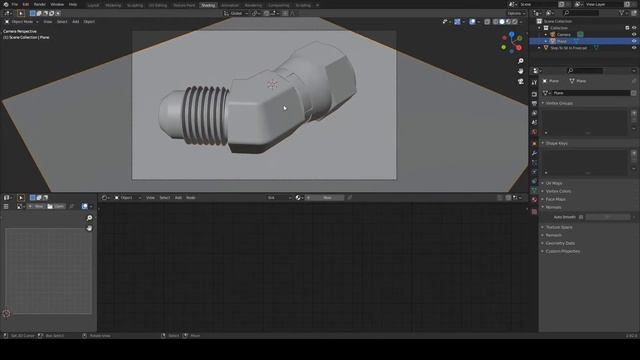
Task: Switch viewport to rendered shading
Action: point(515,22)
